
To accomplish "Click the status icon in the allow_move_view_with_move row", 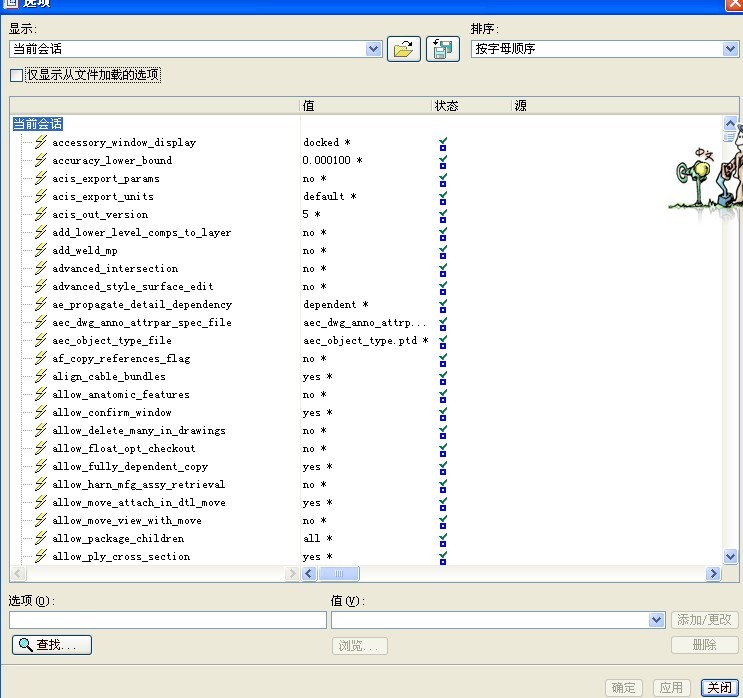I will (x=443, y=522).
